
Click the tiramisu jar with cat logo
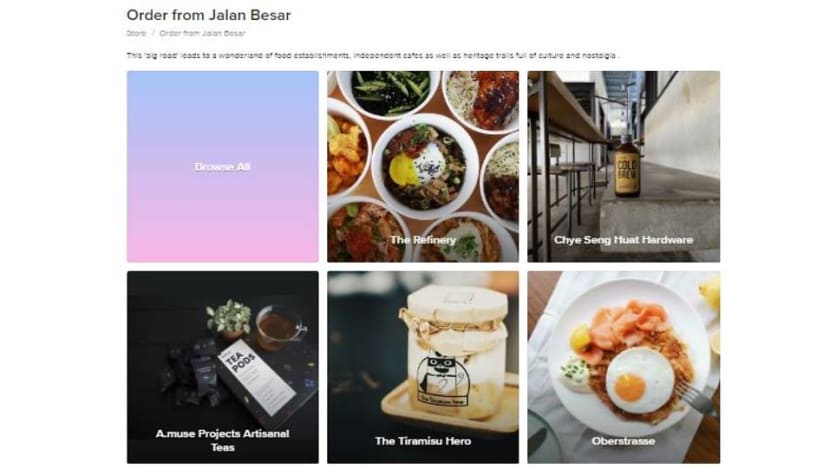point(458,350)
